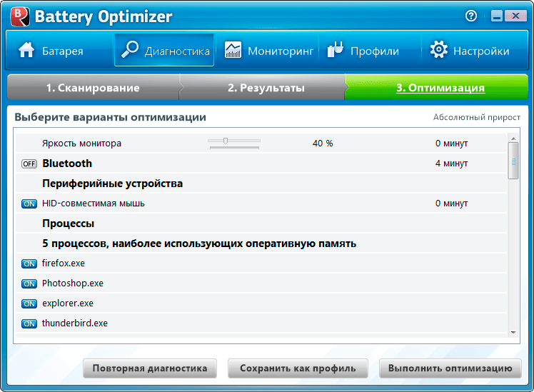
Task: Click the Процессы heading
Action: point(68,223)
